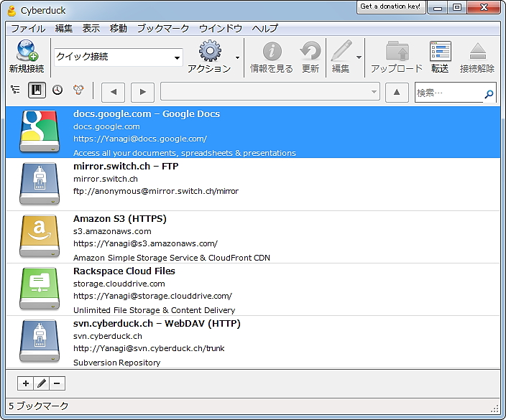Add a new bookmark with the plus button
Screen dimensions: 506x420
pyautogui.click(x=25, y=383)
